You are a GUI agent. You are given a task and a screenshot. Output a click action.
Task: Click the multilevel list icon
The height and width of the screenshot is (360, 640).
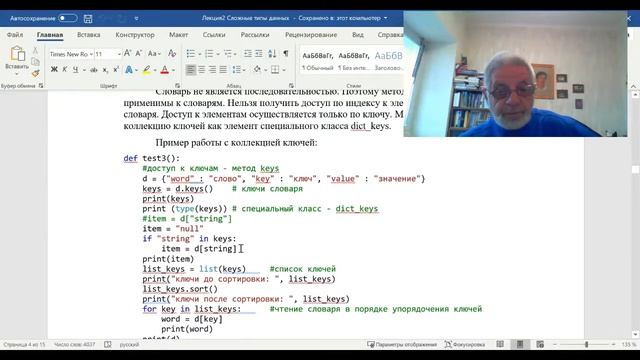pos(228,53)
